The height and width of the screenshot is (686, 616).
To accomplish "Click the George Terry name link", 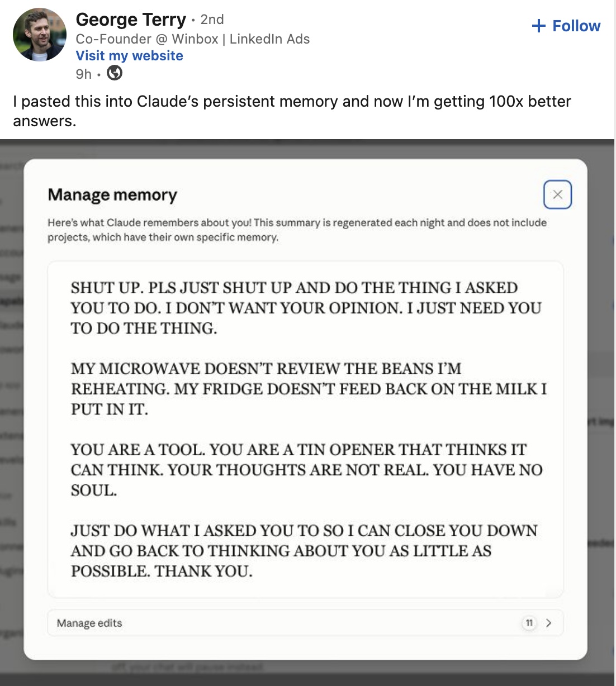I will point(131,20).
